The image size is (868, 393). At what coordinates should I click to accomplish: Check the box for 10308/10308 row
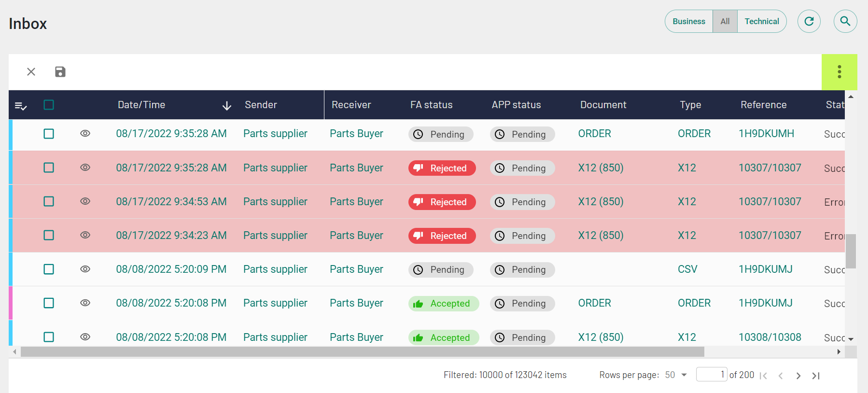click(x=49, y=337)
